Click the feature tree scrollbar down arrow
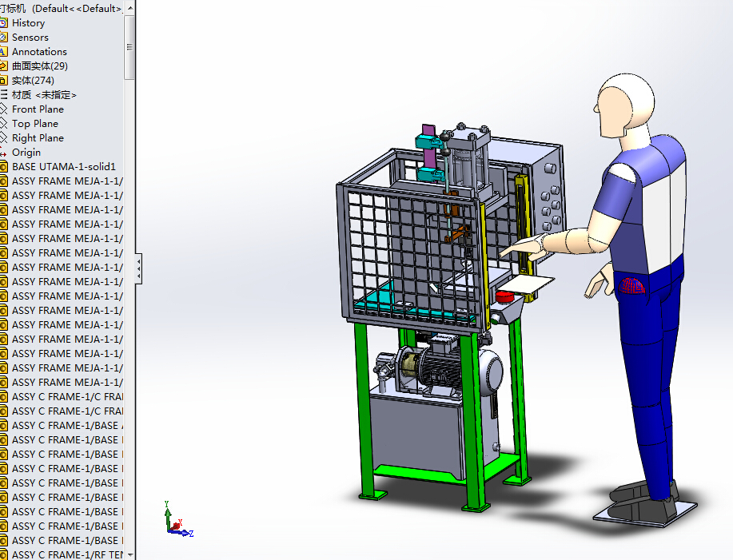The height and width of the screenshot is (560, 733). 130,554
